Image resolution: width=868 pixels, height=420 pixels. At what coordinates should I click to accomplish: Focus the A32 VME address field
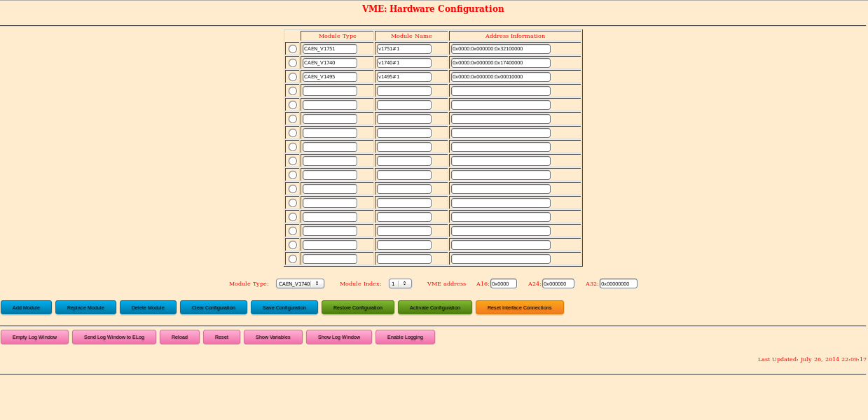coord(618,283)
